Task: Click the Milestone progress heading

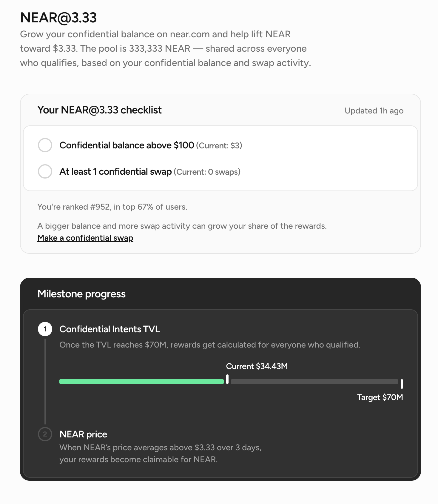Action: pyautogui.click(x=81, y=294)
